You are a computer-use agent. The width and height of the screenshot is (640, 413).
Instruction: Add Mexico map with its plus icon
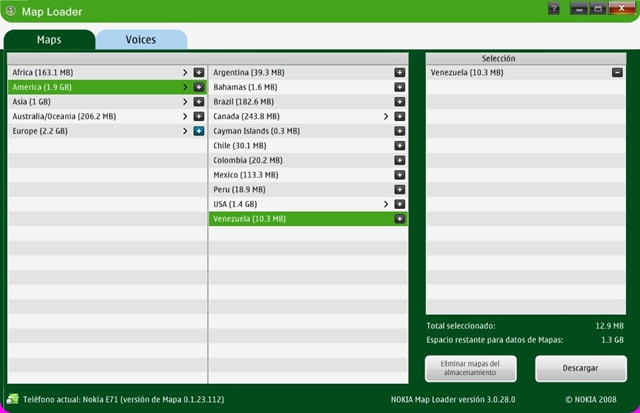tap(400, 175)
